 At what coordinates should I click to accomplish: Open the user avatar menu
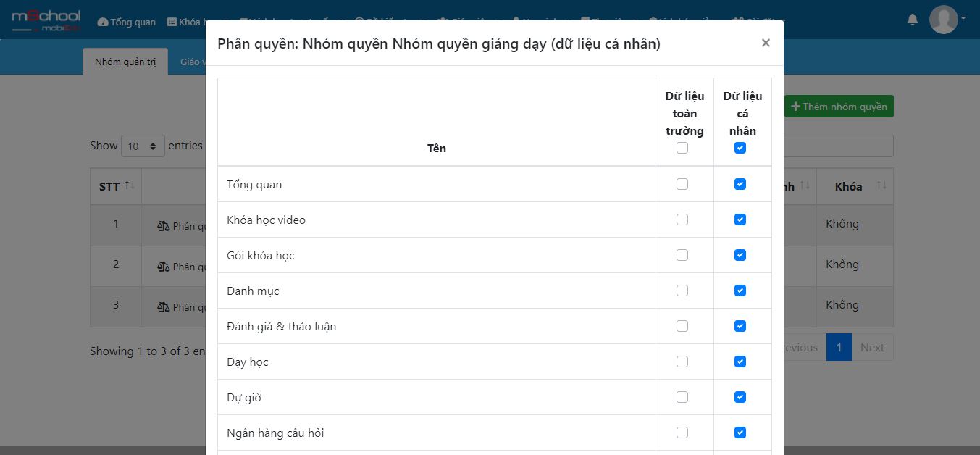click(944, 19)
